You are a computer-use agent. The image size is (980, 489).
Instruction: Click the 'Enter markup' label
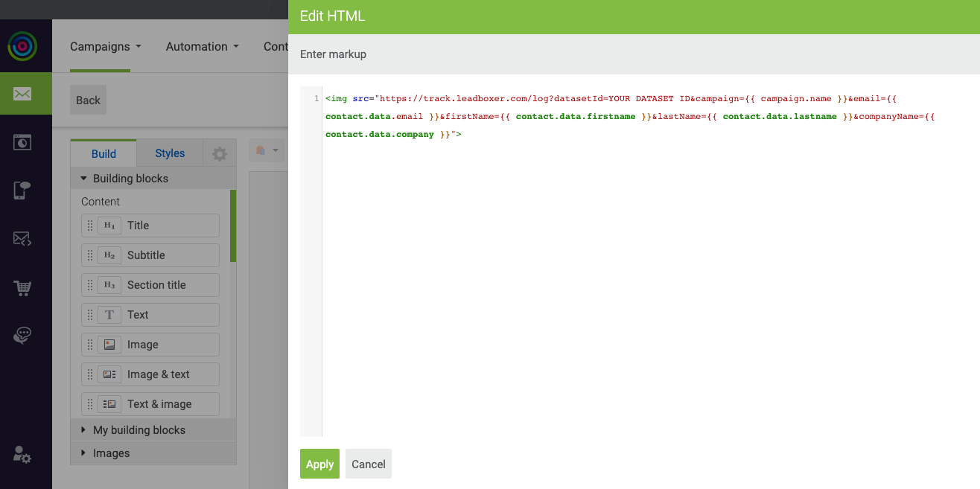coord(333,54)
